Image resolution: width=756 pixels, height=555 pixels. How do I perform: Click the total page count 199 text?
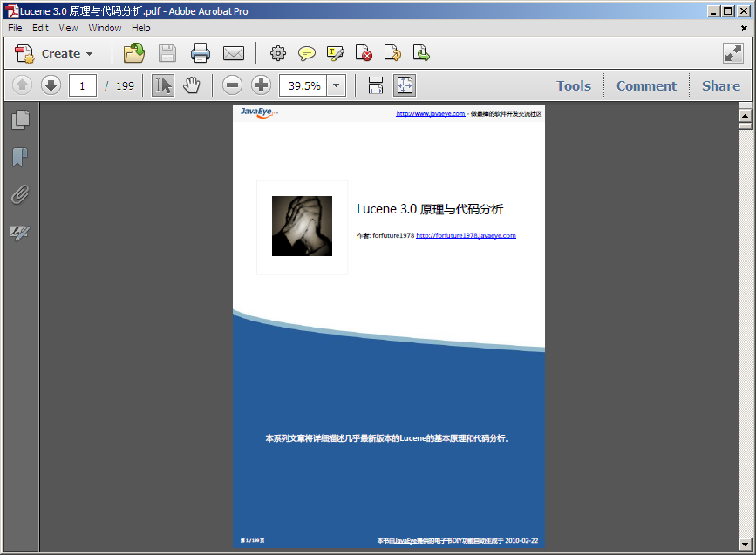[x=125, y=85]
